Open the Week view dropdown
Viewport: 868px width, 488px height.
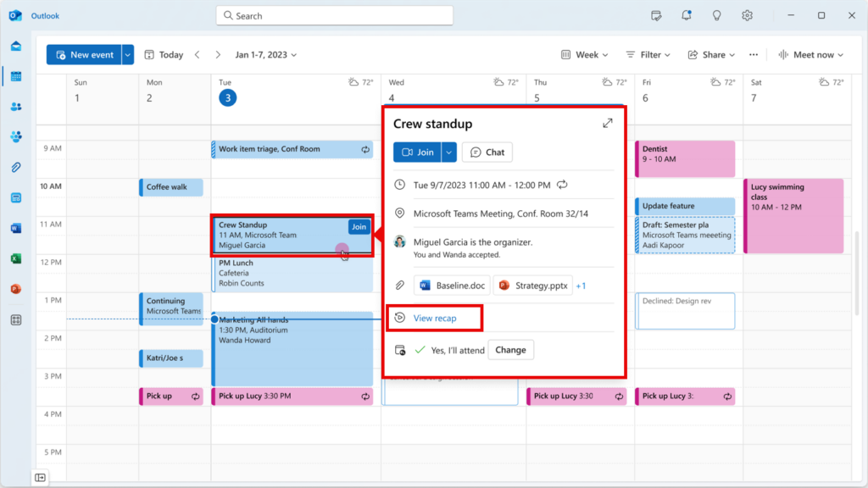[x=585, y=55]
